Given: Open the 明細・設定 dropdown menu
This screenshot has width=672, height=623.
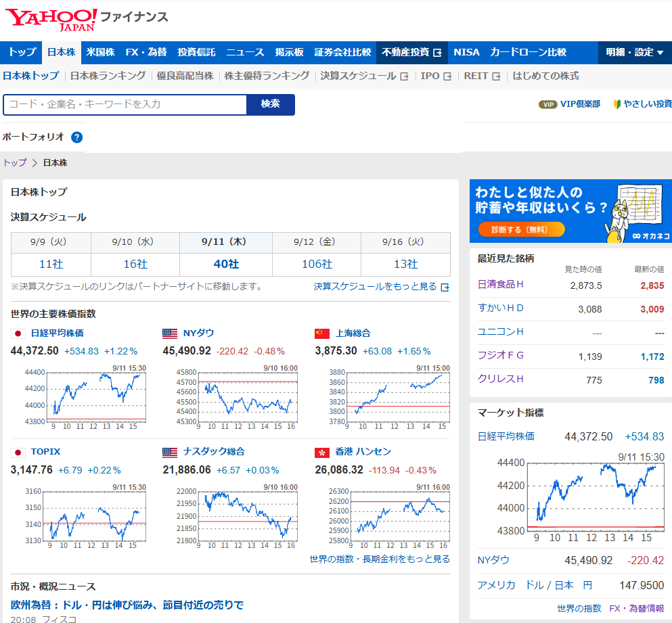Looking at the screenshot, I should (635, 52).
